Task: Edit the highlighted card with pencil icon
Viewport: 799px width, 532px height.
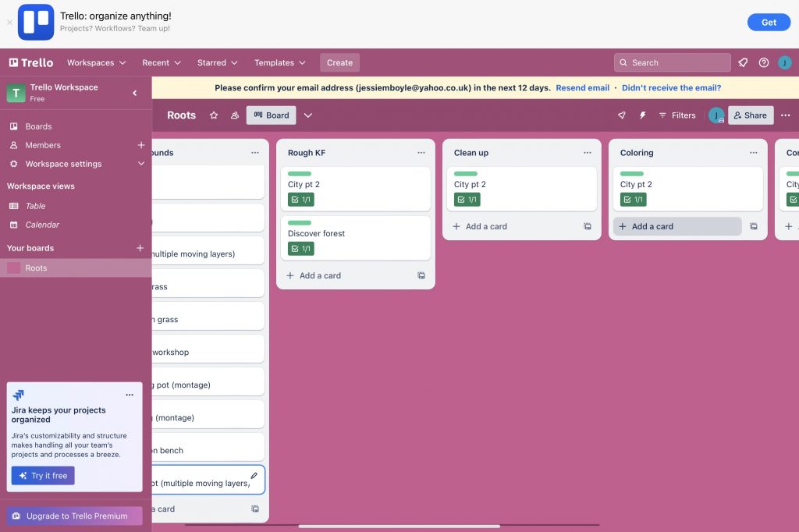Action: pos(254,475)
